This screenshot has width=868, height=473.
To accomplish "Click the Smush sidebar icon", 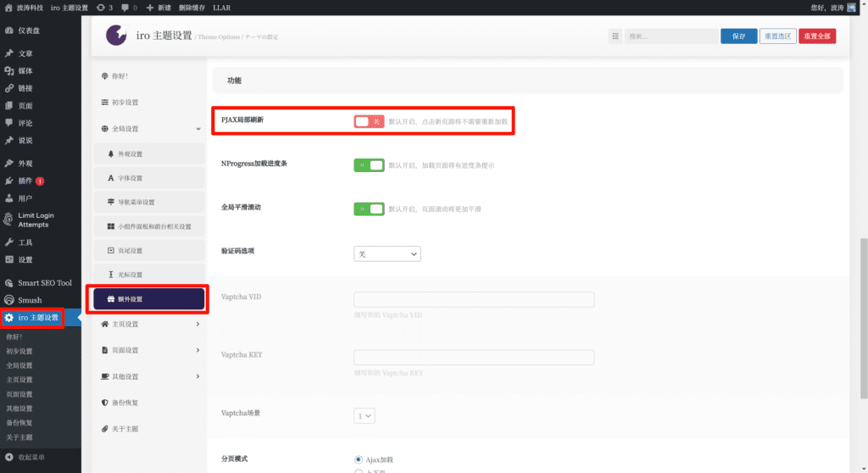I will [x=8, y=300].
